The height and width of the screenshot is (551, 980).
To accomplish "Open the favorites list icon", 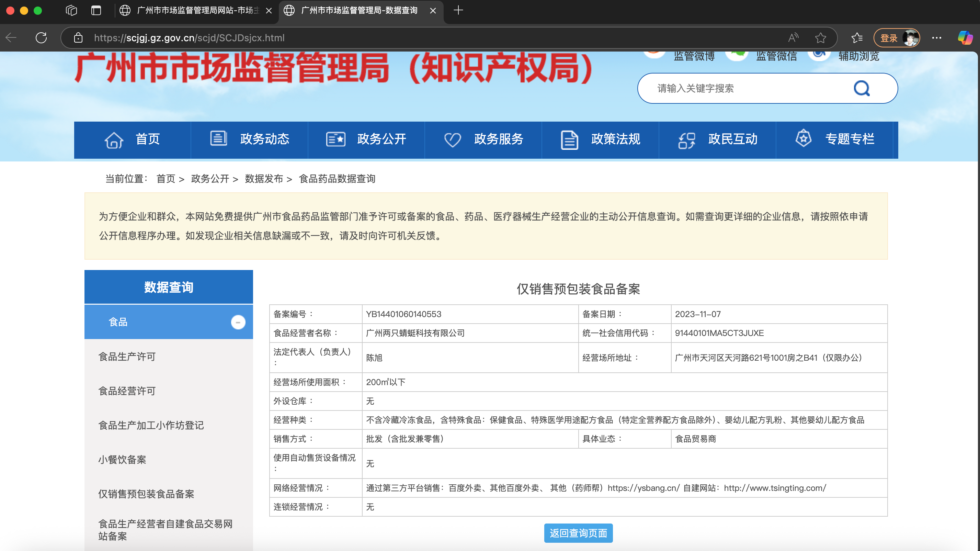I will 857,38.
